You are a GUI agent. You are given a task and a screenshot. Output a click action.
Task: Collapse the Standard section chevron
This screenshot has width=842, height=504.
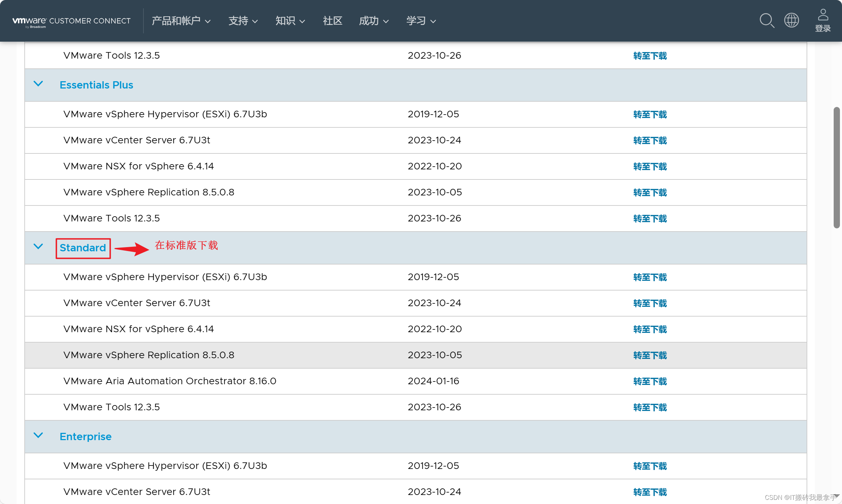38,247
